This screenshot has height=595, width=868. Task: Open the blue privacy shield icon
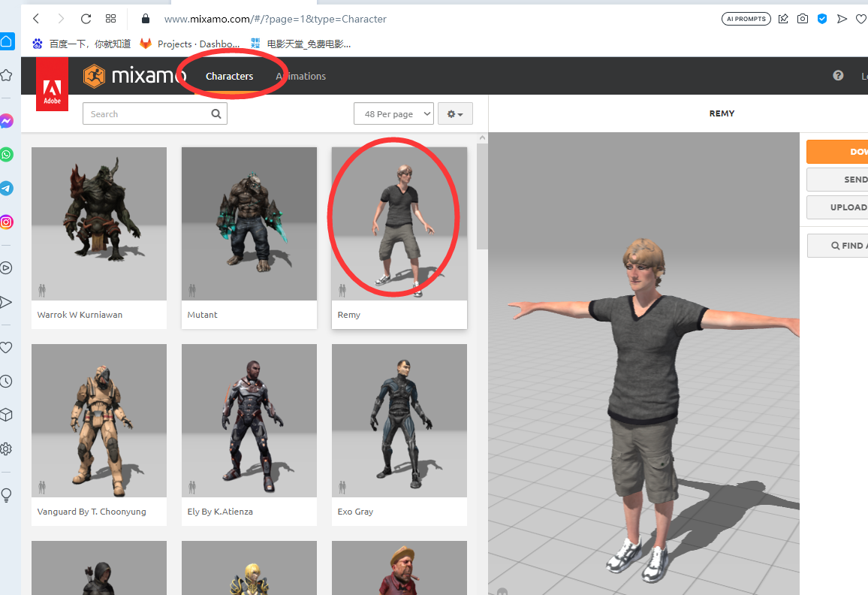(822, 19)
